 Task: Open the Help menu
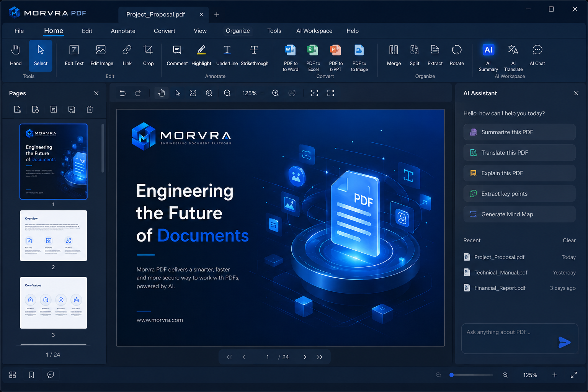click(353, 31)
